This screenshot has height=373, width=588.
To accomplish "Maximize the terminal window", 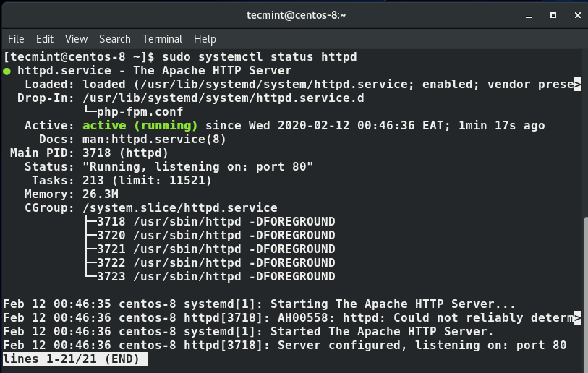I will 553,15.
